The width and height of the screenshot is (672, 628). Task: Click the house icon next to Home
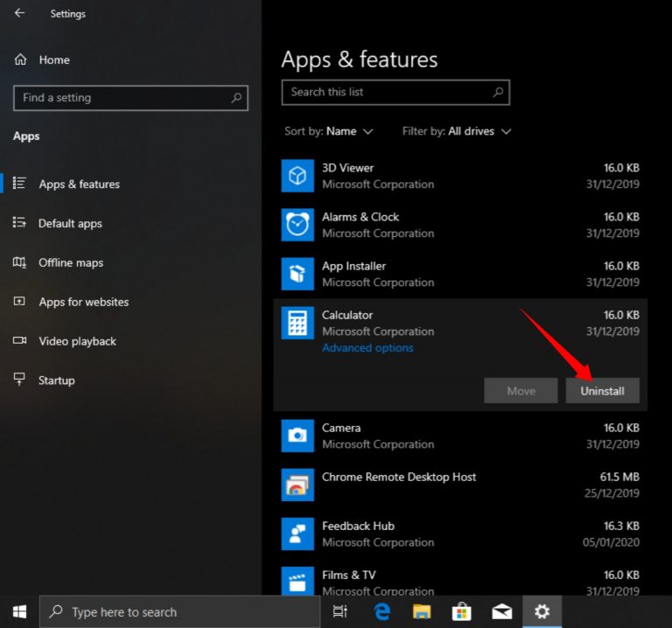click(x=20, y=59)
